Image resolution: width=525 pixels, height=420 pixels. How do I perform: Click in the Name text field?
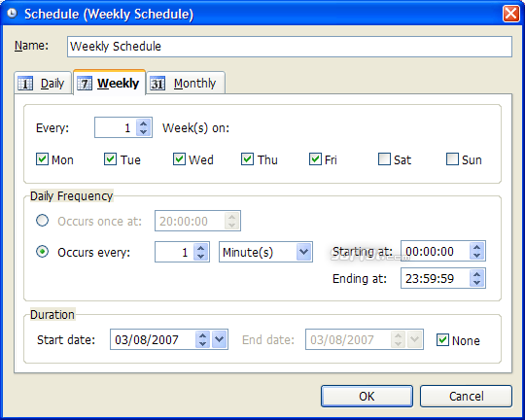click(290, 47)
